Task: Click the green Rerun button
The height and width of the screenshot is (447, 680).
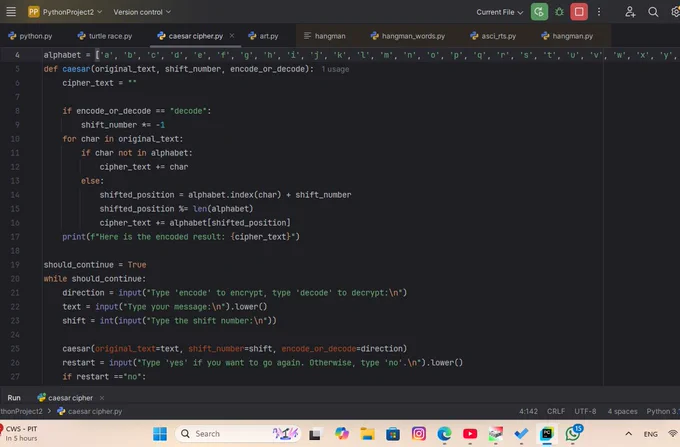Action: (539, 12)
